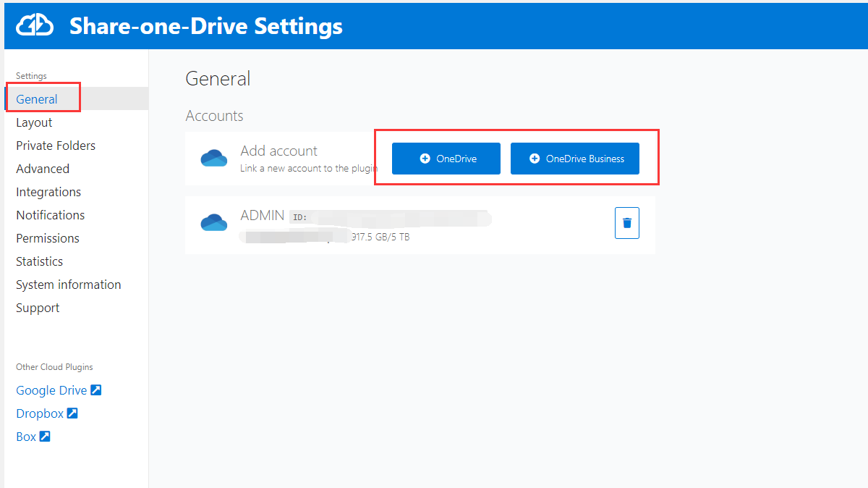Open the General settings section
Image resolution: width=868 pixels, height=488 pixels.
[37, 99]
